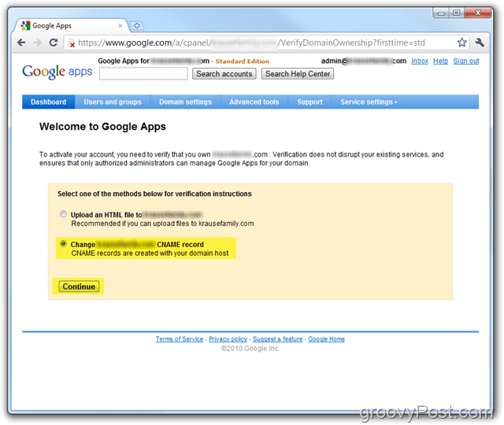Click the Google Home footer link

(326, 339)
